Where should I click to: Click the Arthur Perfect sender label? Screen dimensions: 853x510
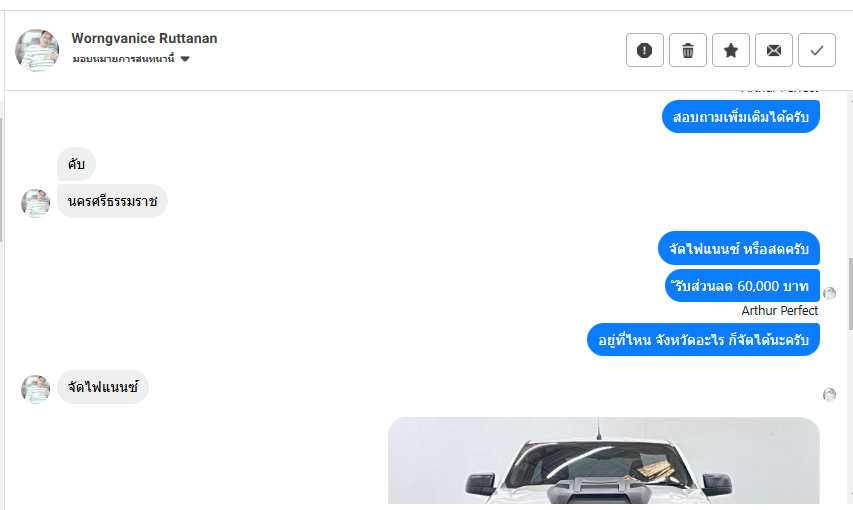[x=780, y=310]
